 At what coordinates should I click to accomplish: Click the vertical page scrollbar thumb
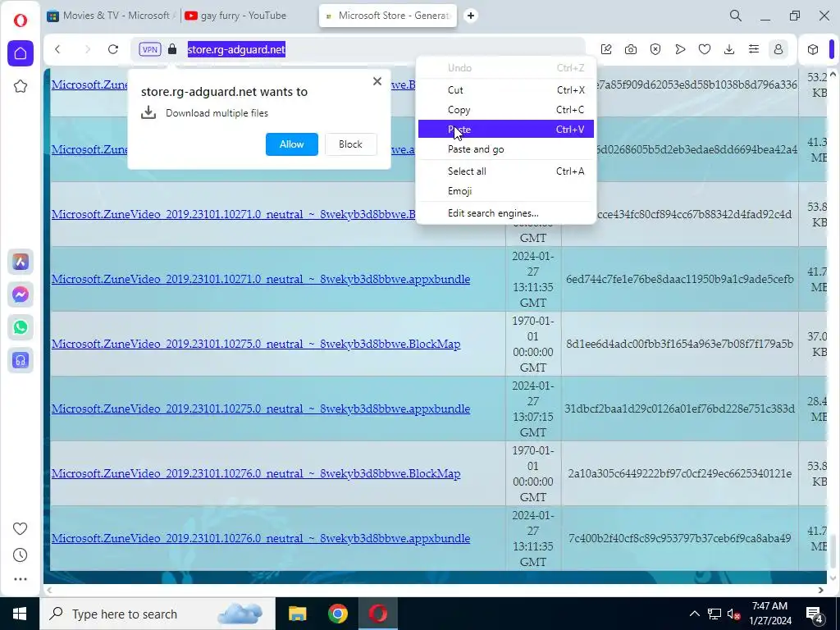coord(833,552)
